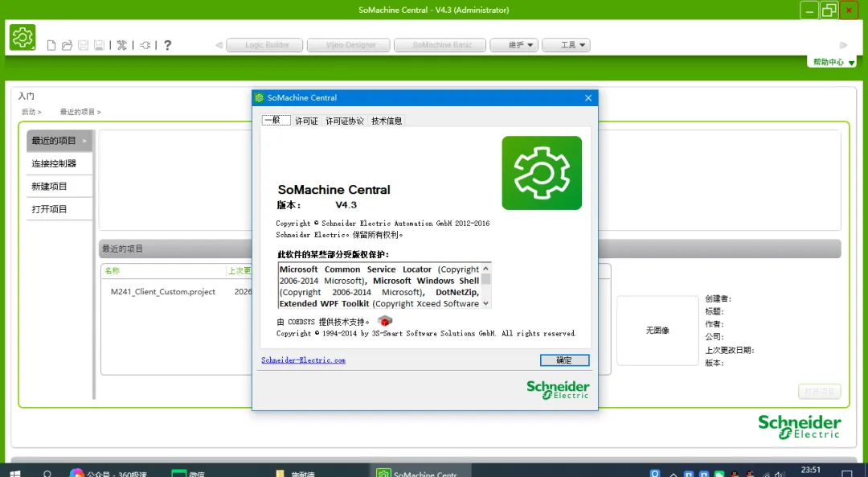Click 确定 to close the about dialog

[565, 360]
